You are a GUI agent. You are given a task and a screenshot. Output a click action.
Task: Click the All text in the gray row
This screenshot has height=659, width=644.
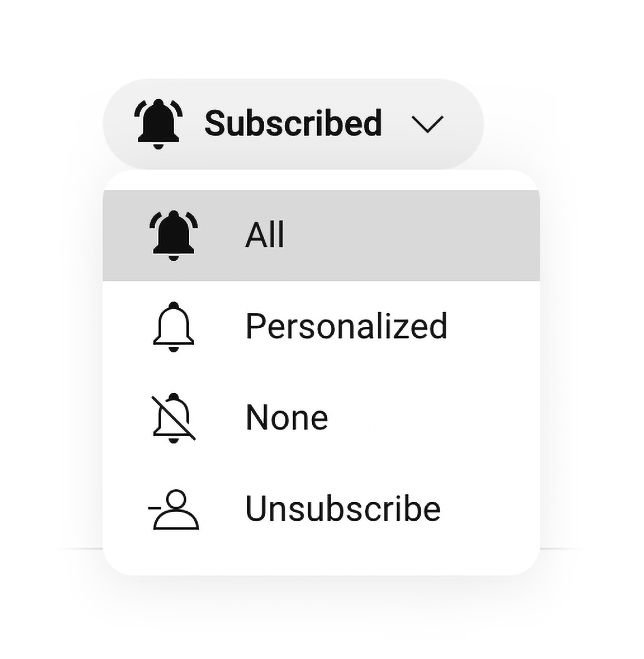[x=265, y=235]
